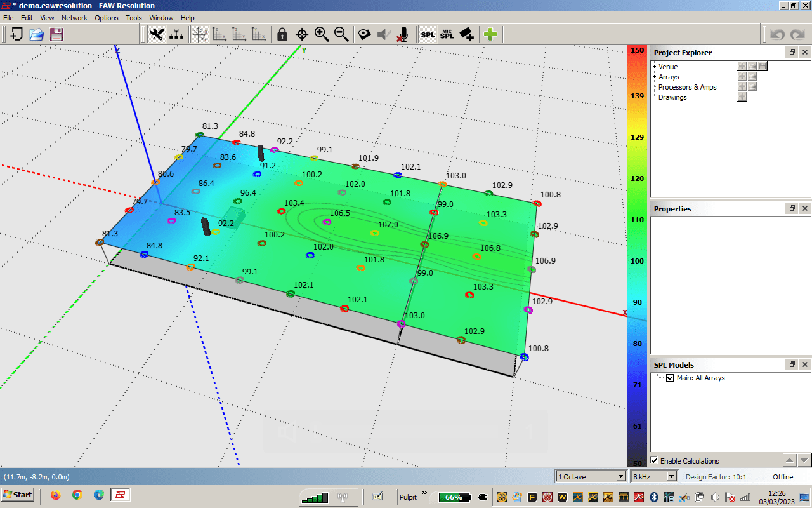Open a project with the folder icon
The width and height of the screenshot is (812, 508).
coord(36,34)
